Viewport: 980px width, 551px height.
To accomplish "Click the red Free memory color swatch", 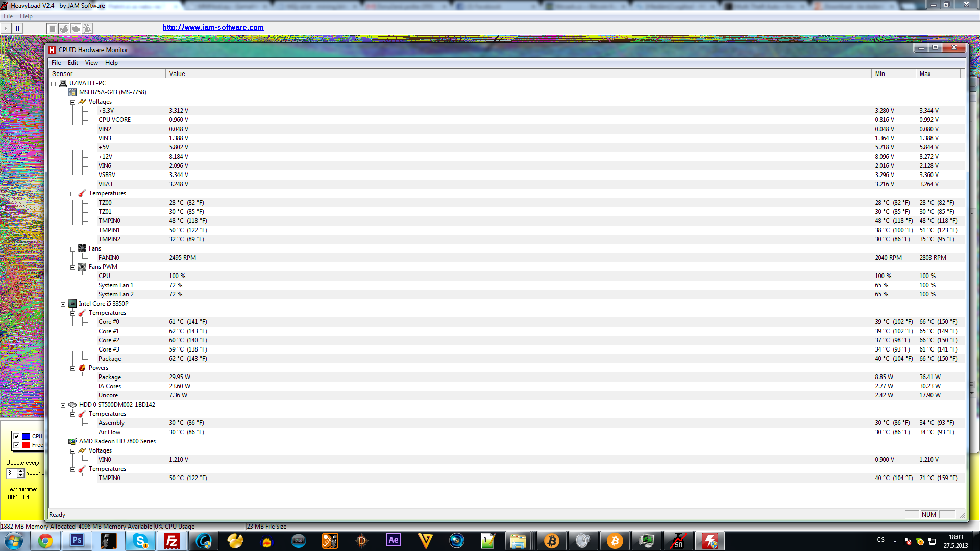I will [26, 445].
